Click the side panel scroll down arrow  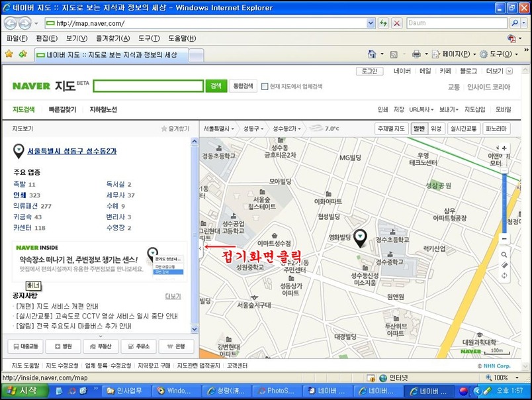coord(195,329)
